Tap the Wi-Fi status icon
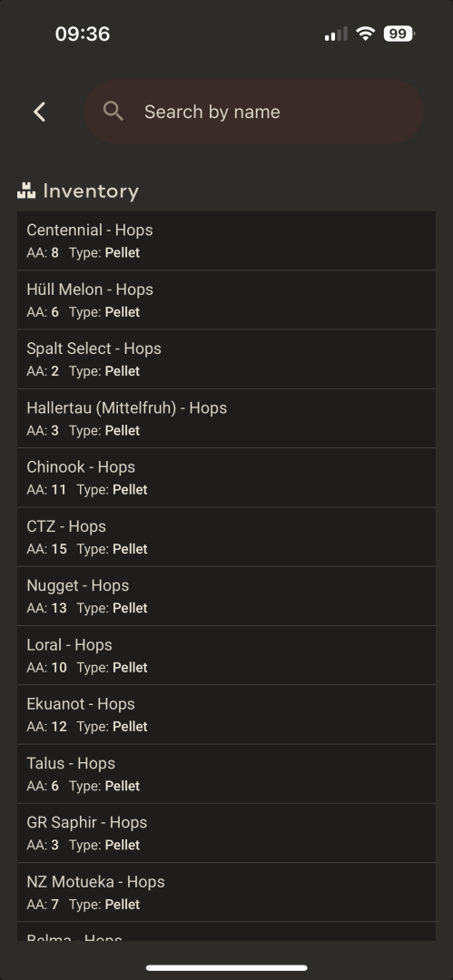Viewport: 453px width, 980px height. tap(365, 34)
